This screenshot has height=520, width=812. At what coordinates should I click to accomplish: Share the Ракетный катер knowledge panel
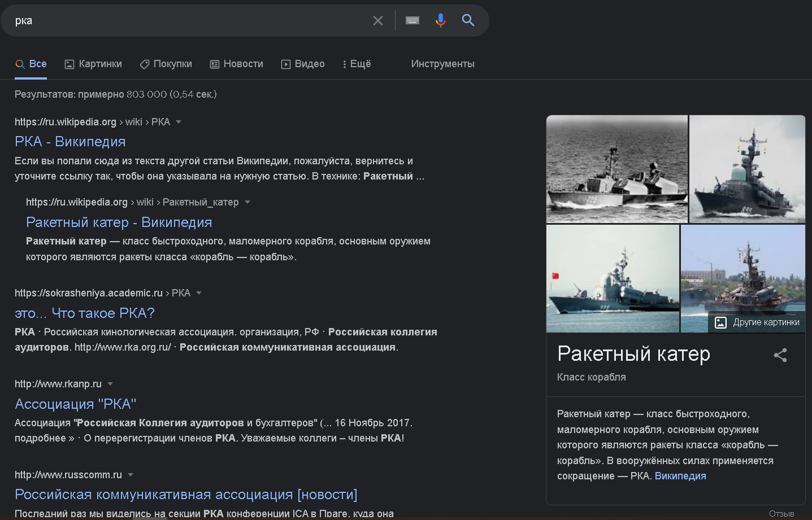coord(780,355)
